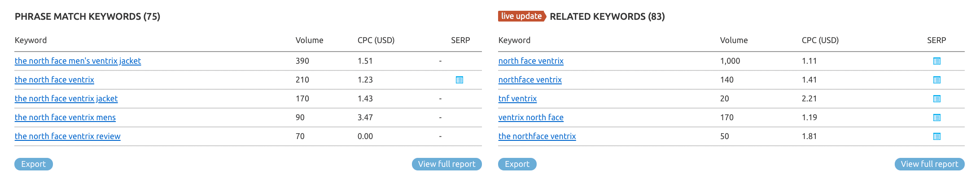Screen dimensions: 980x183
Task: Click CPC (USD) header in related keywords table
Action: (x=820, y=40)
